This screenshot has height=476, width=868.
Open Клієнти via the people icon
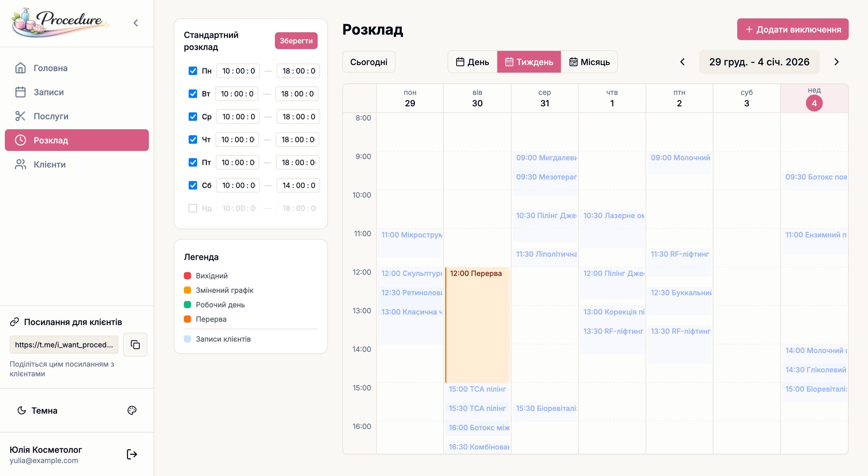[20, 164]
